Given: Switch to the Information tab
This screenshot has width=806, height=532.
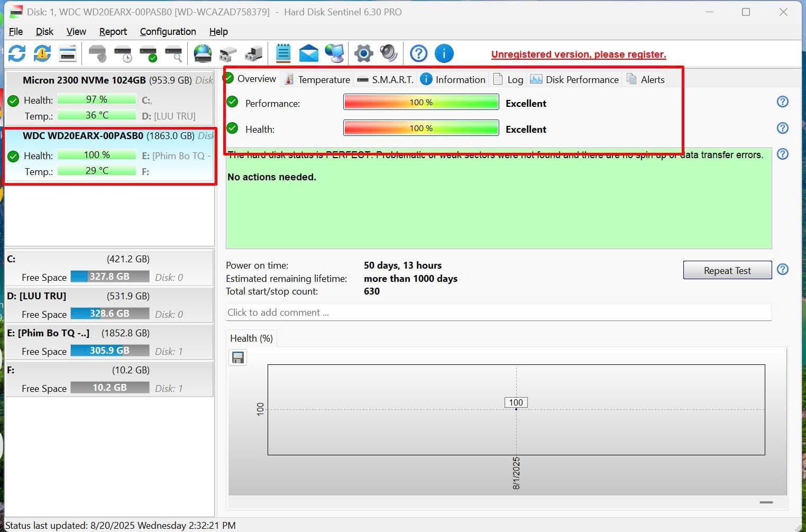Looking at the screenshot, I should 453,79.
